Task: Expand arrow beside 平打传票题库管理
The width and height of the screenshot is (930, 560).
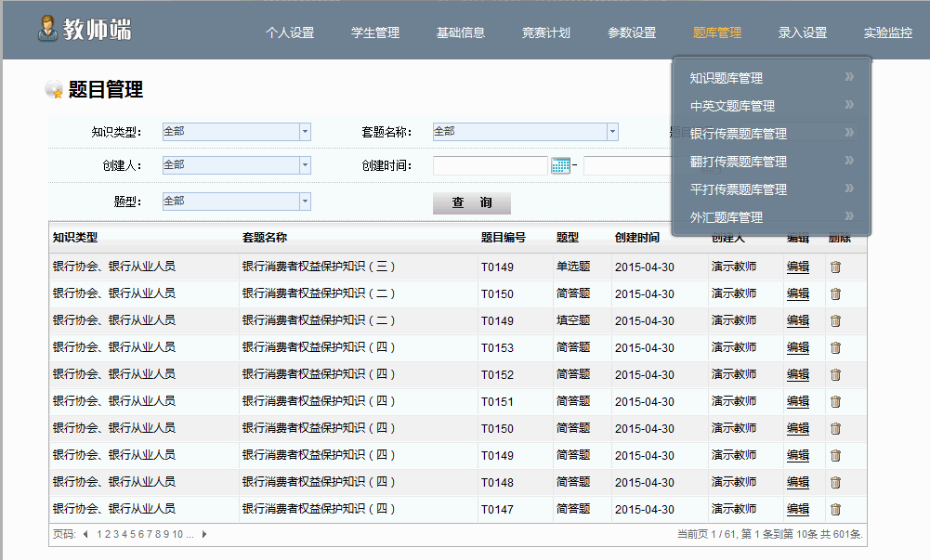Action: point(849,188)
